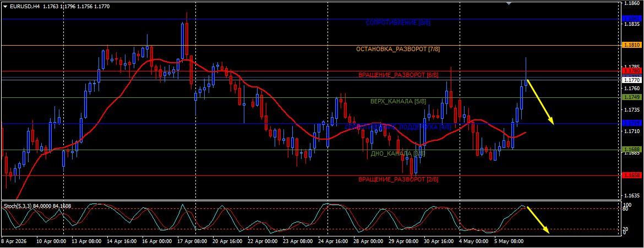Viewport: 644px width, 248px height.
Task: Click the Stoch(5,3,3) indicator label
Action: pos(17,205)
